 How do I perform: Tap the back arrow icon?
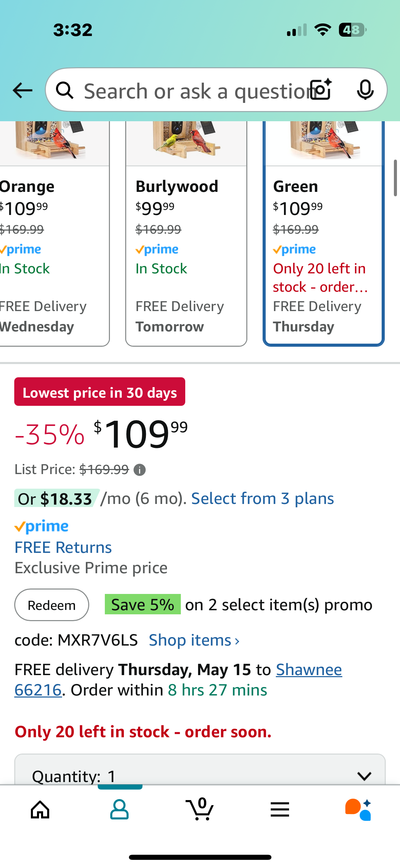click(22, 90)
